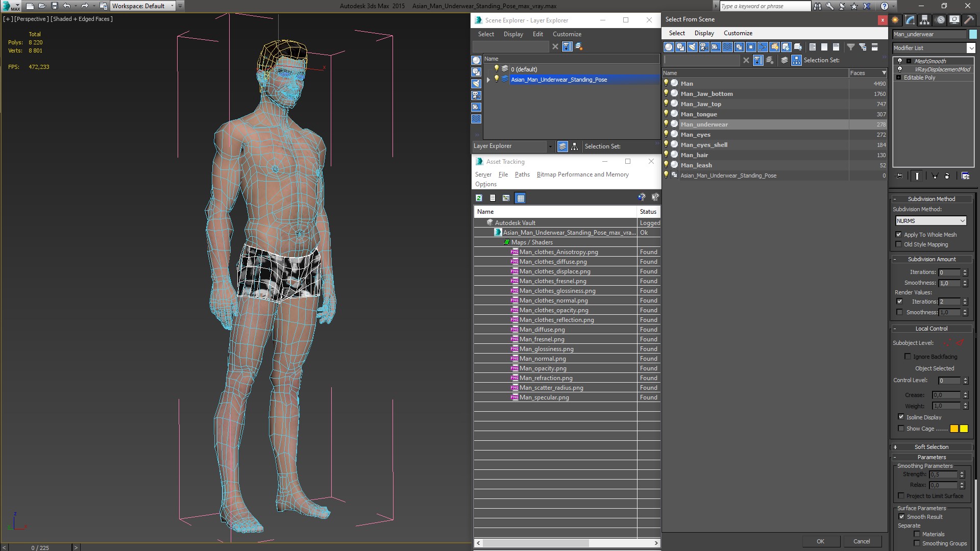Toggle Display Lights filter in Scene Explorer sidebar
The height and width of the screenshot is (551, 980).
476,84
